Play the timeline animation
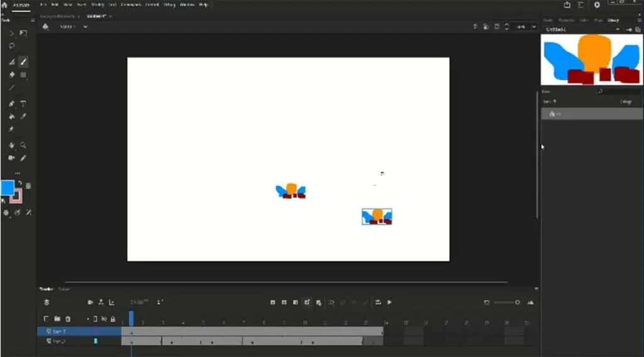The image size is (644, 357). (389, 302)
